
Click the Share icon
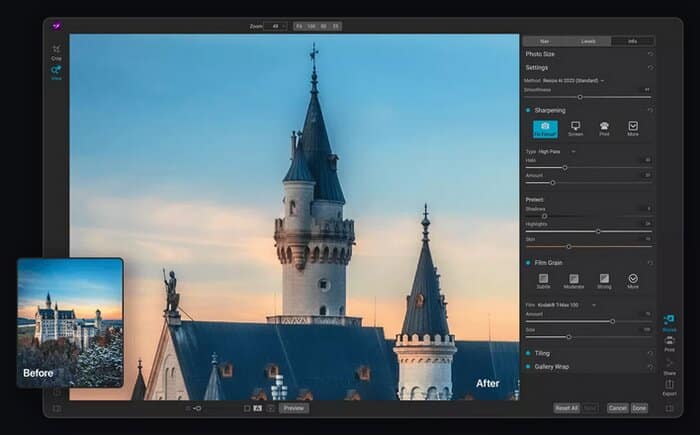669,366
